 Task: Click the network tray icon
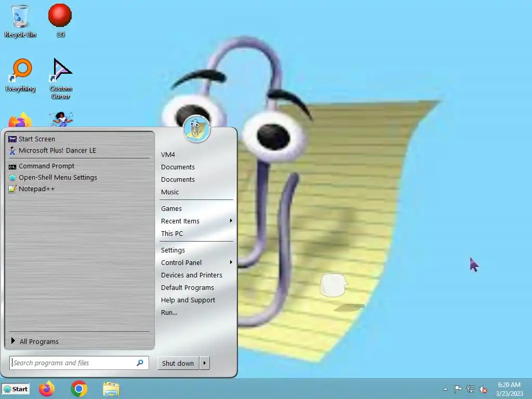(471, 389)
